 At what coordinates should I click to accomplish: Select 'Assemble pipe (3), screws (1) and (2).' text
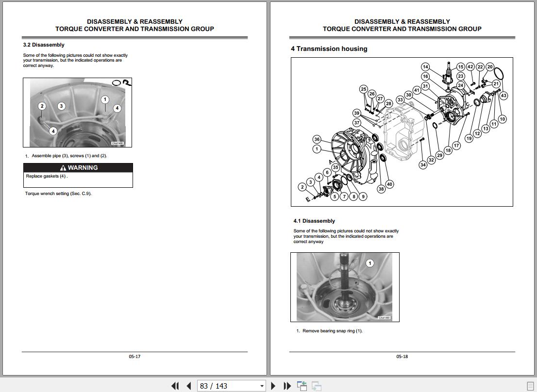[69, 156]
